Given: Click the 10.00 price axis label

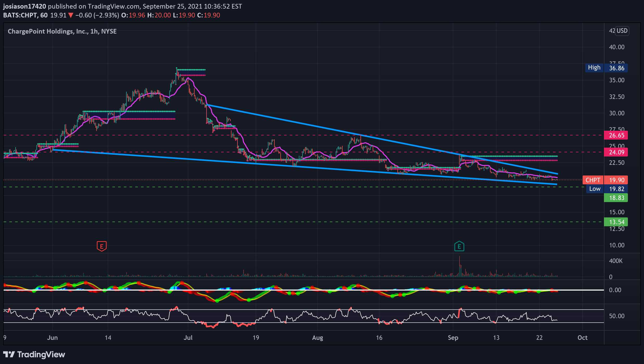Looking at the screenshot, I should 617,245.
